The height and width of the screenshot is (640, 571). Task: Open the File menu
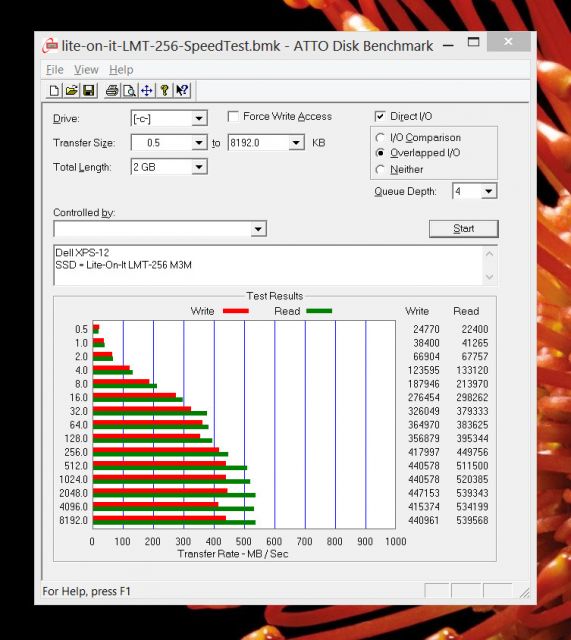click(55, 70)
